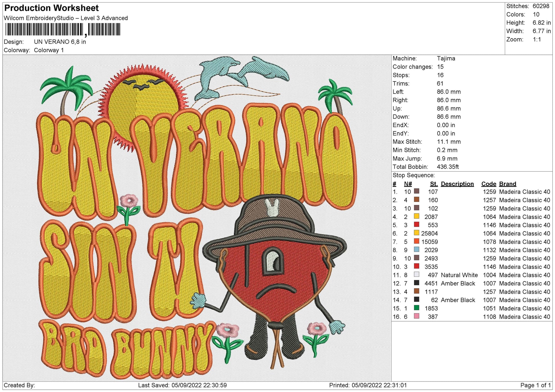555x392 pixels.
Task: Select the Total Bobbin value "436.35ft"
Action: [x=448, y=167]
